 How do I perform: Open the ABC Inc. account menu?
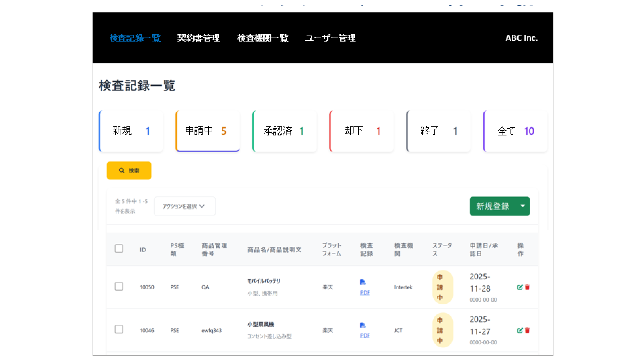[x=521, y=38]
